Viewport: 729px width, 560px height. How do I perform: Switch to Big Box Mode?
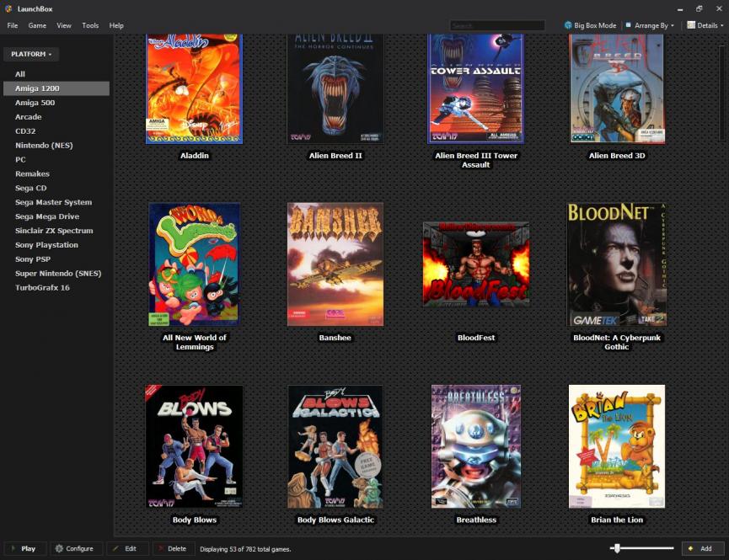coord(590,25)
